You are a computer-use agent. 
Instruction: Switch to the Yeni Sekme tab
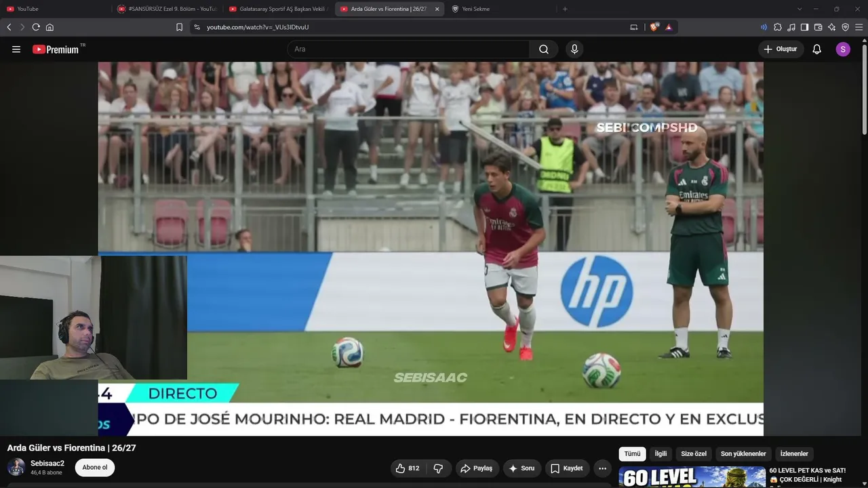coord(502,9)
